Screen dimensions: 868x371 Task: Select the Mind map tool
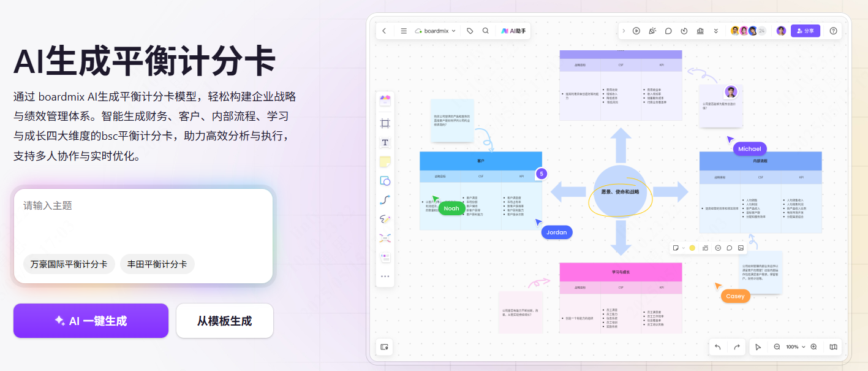click(x=385, y=237)
